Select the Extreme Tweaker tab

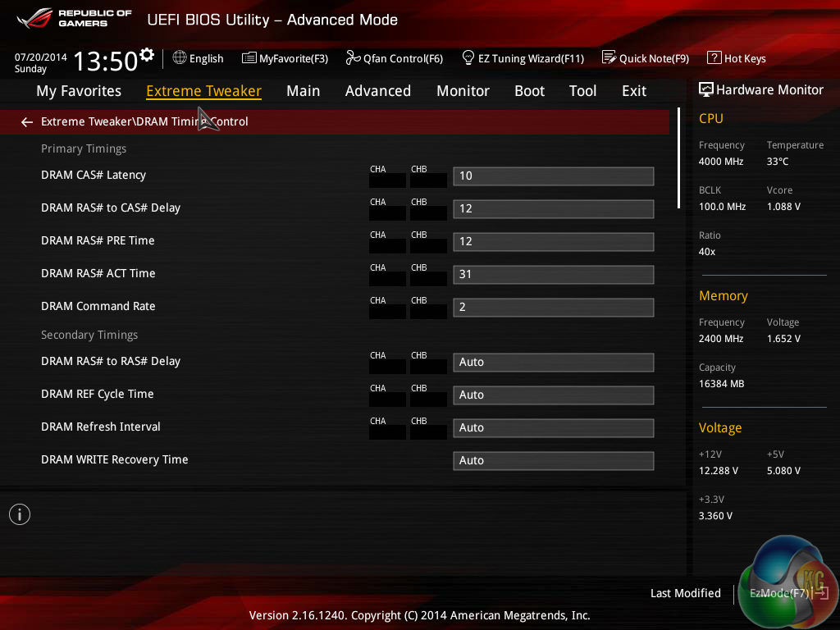203,91
